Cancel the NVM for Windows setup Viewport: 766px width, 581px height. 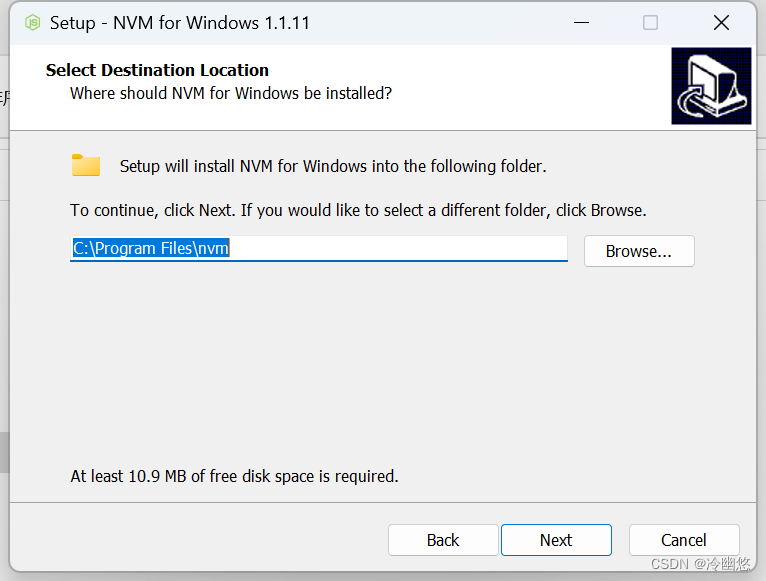684,540
